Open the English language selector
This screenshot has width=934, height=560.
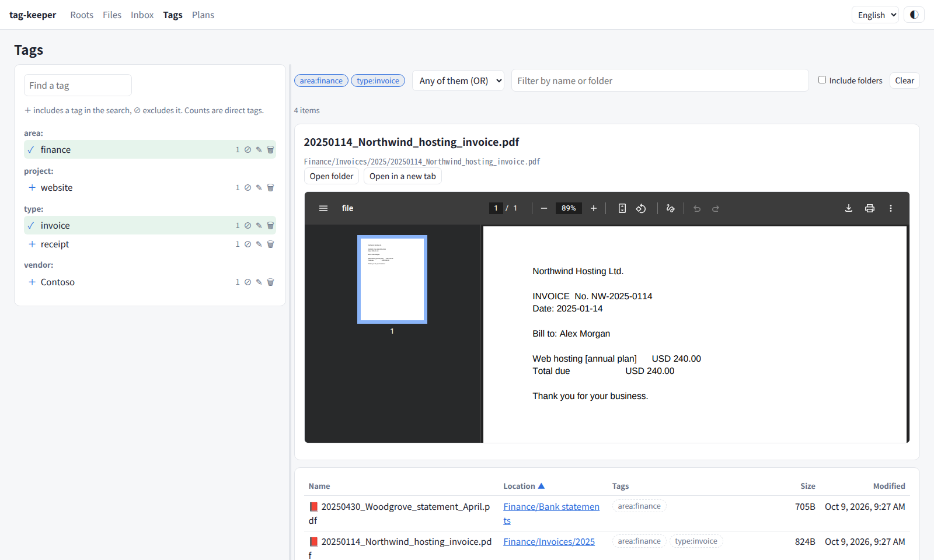pyautogui.click(x=875, y=15)
